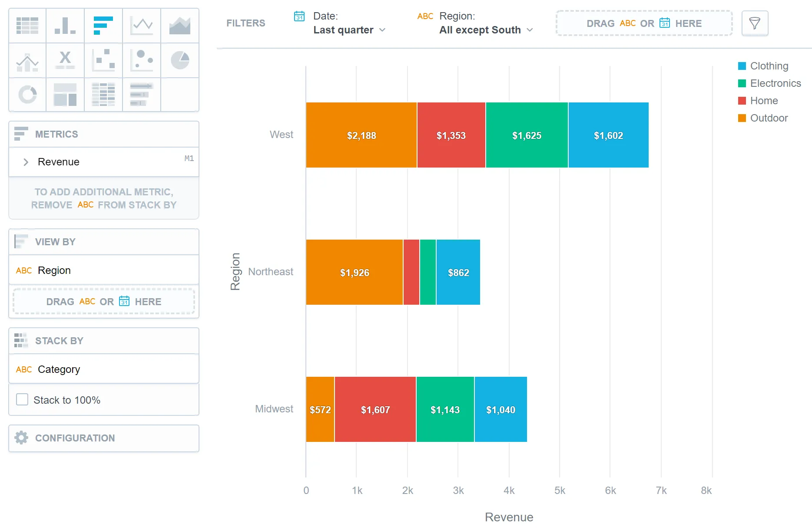Screen dimensions: 812x530
Task: Pick the bubble chart visualization
Action: pos(141,60)
